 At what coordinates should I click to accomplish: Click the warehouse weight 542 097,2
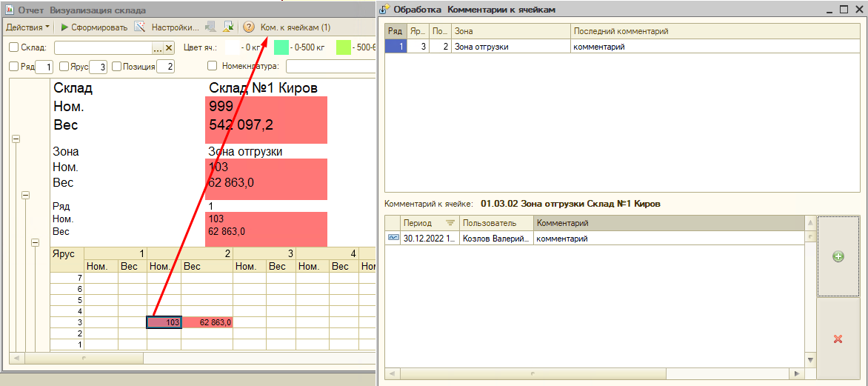(x=241, y=124)
